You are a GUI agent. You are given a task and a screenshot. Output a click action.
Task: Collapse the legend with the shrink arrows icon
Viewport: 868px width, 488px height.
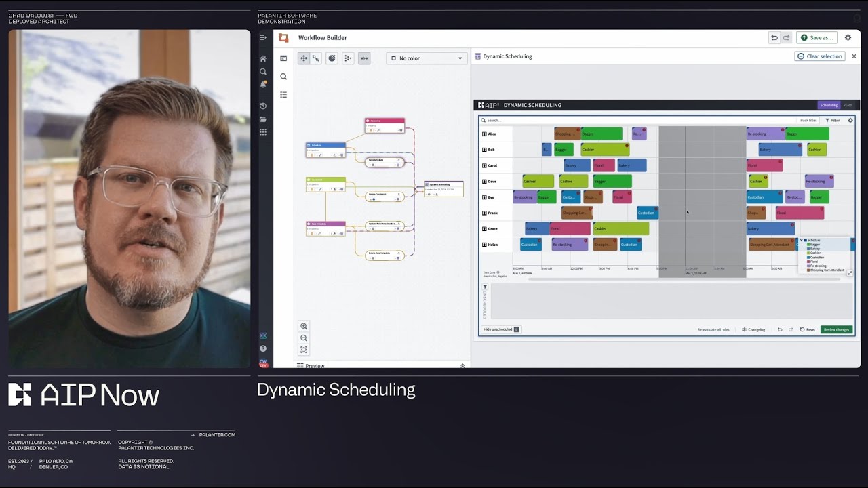click(850, 273)
